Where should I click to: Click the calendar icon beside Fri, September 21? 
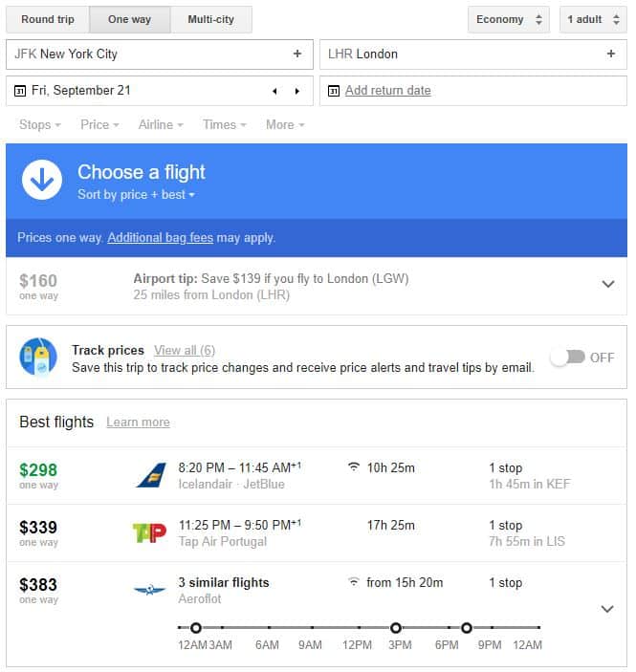(x=20, y=91)
